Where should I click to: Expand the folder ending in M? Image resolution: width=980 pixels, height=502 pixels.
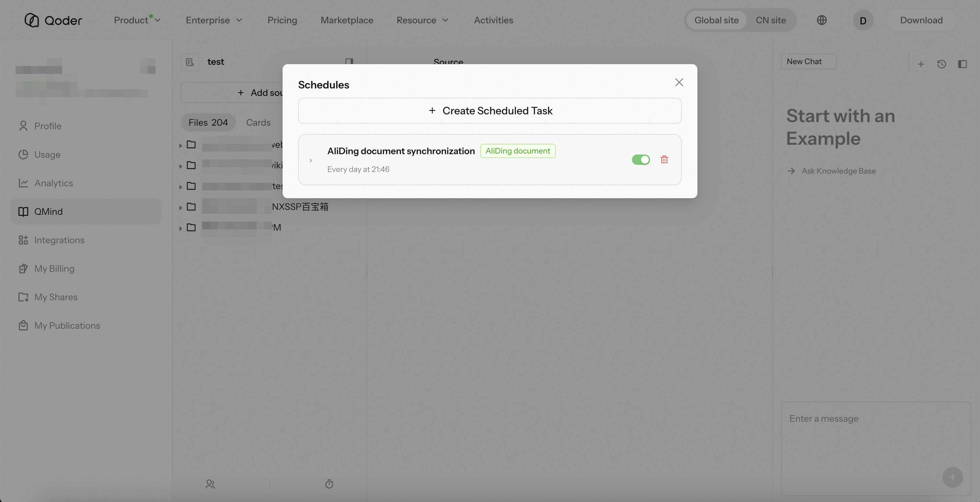(x=181, y=228)
